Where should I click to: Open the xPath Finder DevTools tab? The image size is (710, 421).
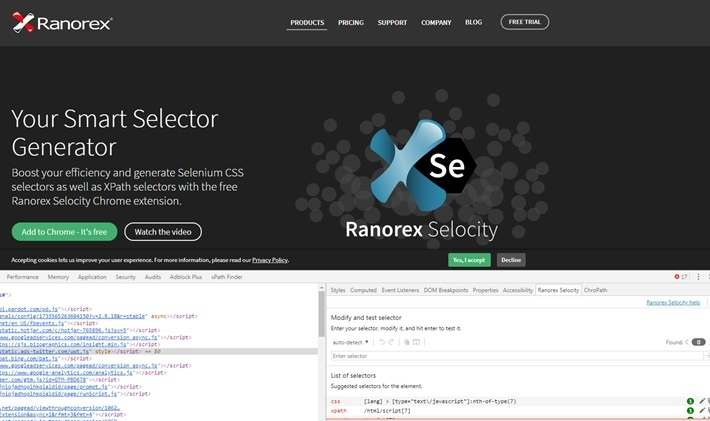coord(226,277)
